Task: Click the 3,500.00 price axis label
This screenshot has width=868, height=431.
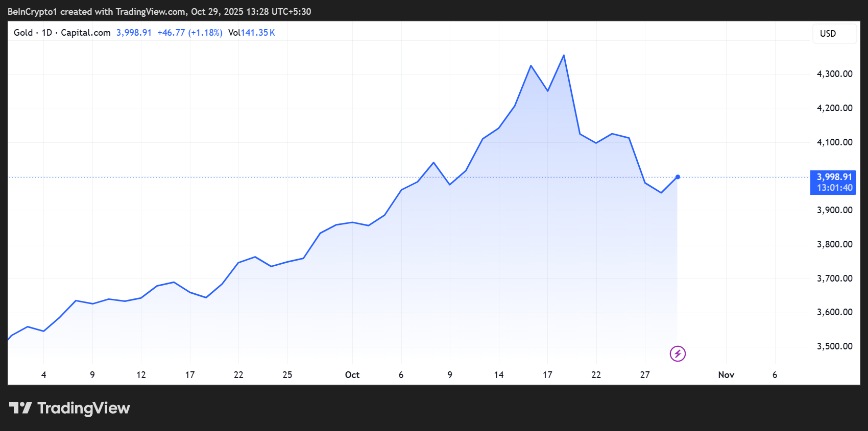Action: pos(834,346)
